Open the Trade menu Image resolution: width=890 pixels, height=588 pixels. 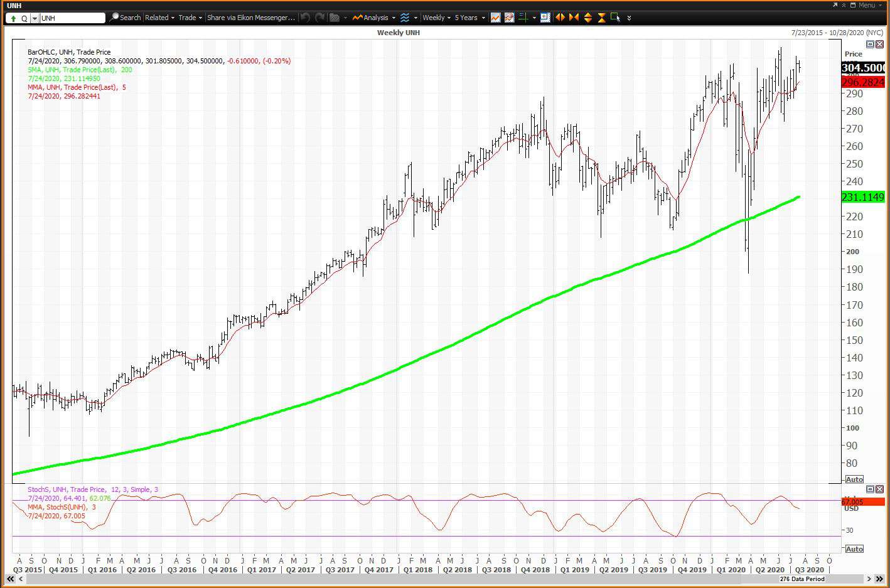(x=190, y=18)
